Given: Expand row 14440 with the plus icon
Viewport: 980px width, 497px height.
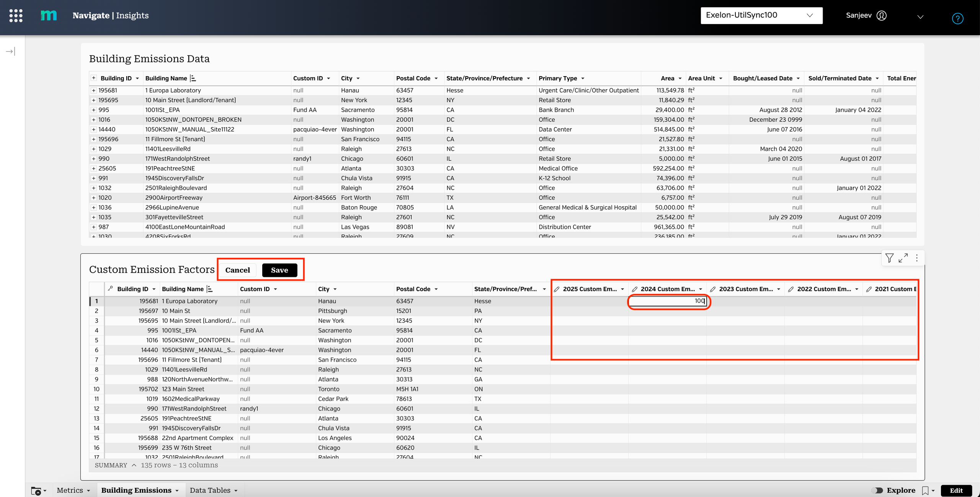Looking at the screenshot, I should pos(93,129).
